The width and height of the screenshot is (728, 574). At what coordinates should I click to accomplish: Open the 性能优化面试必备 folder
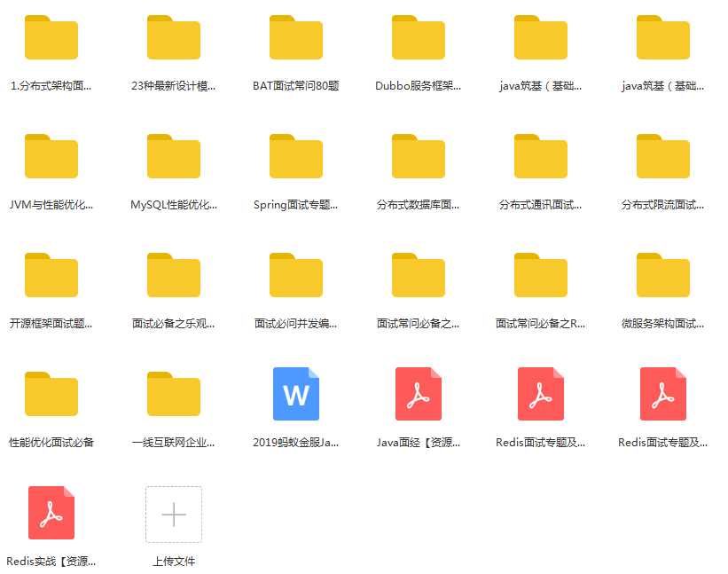(x=51, y=395)
